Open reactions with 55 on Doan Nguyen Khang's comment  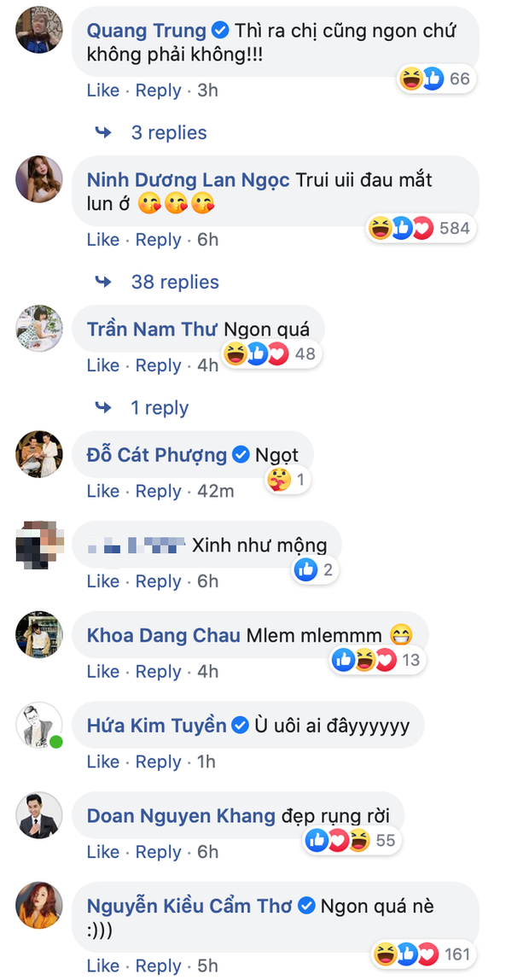click(353, 841)
